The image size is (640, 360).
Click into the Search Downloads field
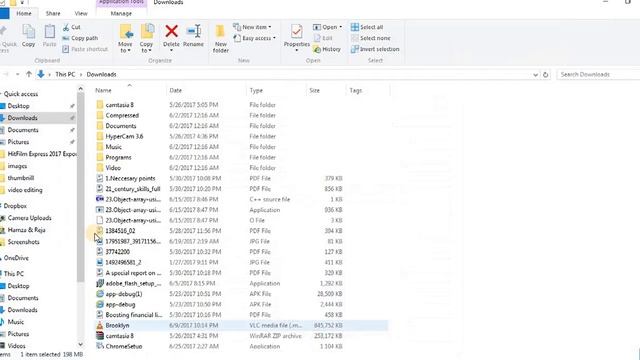(598, 75)
